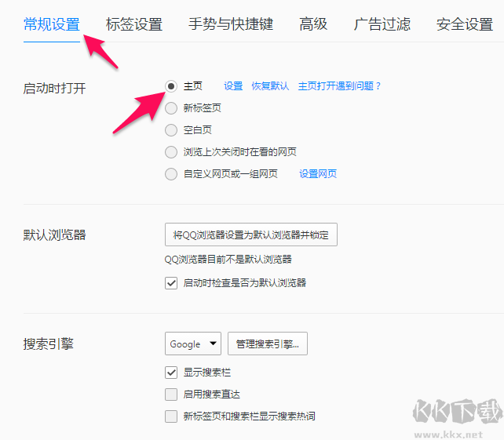Choose the 空白页 radio option
The height and width of the screenshot is (440, 504).
point(171,130)
